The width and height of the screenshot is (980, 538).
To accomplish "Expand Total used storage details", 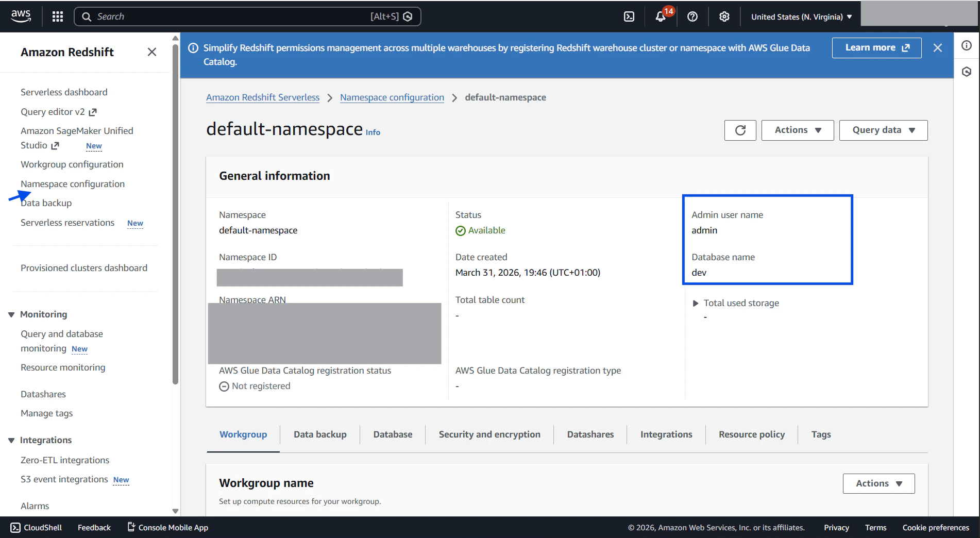I will tap(696, 304).
